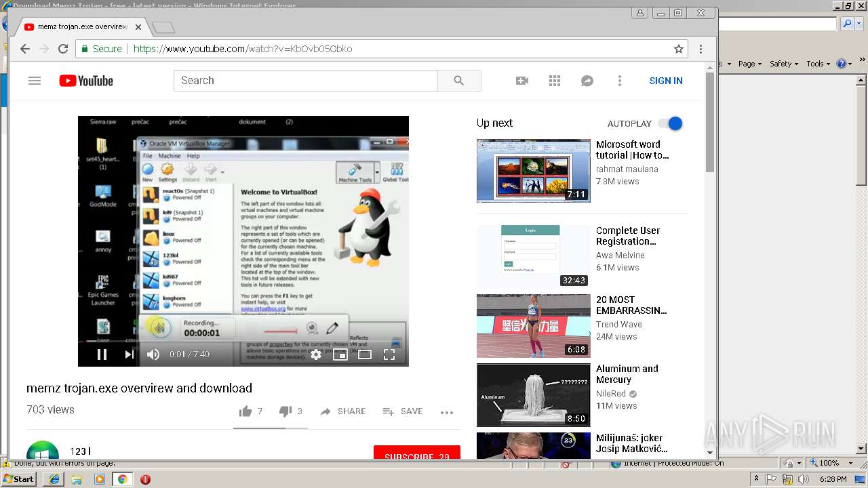This screenshot has height=488, width=868.
Task: Dislike the video with thumbs down
Action: pos(285,411)
